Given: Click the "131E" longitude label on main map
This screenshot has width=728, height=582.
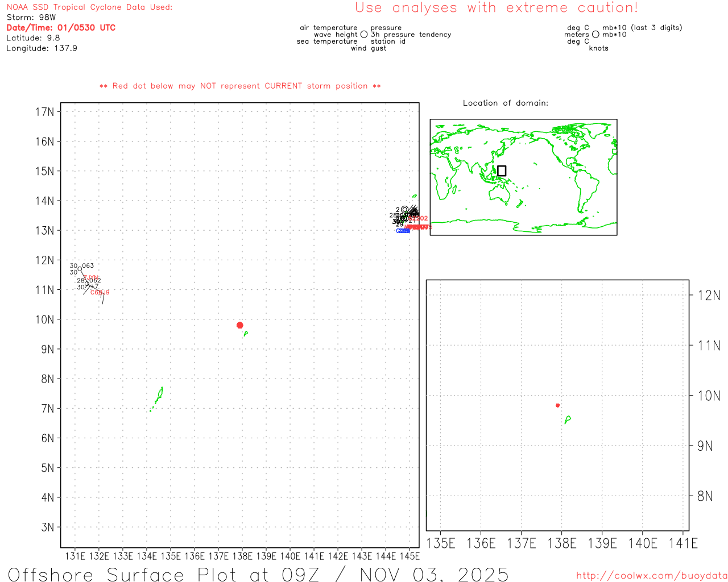Looking at the screenshot, I should point(75,556).
